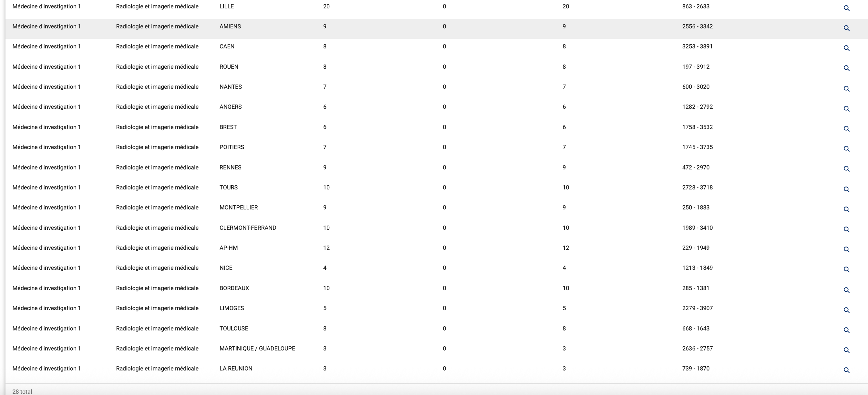Click the BREST row magnifying glass

pos(846,129)
